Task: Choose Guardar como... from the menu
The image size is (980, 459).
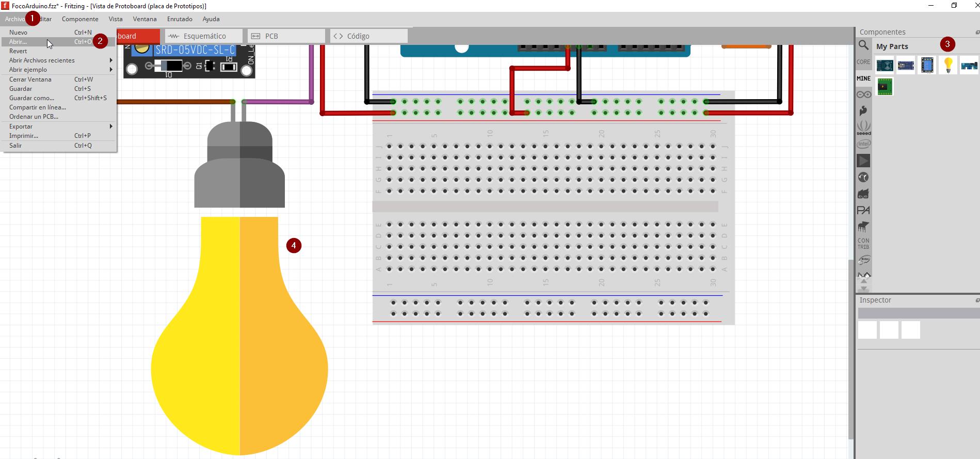Action: click(31, 98)
